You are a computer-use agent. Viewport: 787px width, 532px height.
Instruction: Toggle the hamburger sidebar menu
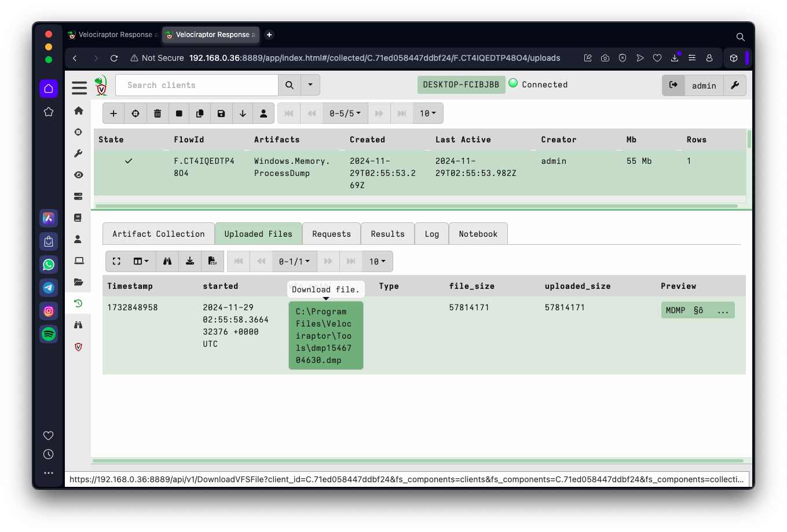79,87
